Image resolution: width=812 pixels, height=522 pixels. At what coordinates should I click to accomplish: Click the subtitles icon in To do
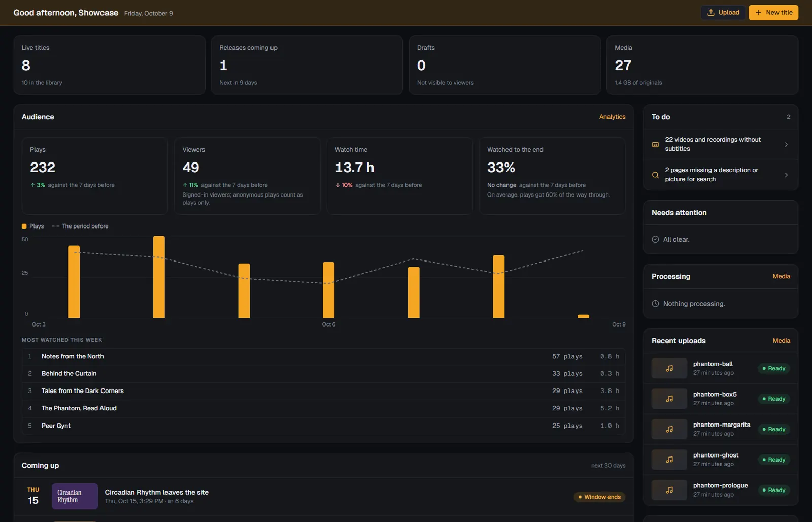[x=655, y=145]
